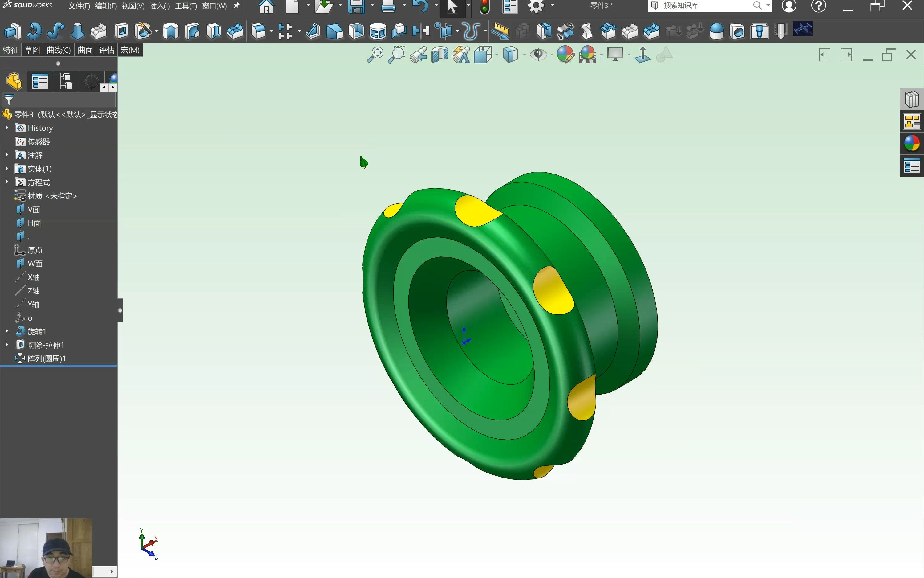
Task: Toggle the Section View display
Action: pyautogui.click(x=440, y=55)
